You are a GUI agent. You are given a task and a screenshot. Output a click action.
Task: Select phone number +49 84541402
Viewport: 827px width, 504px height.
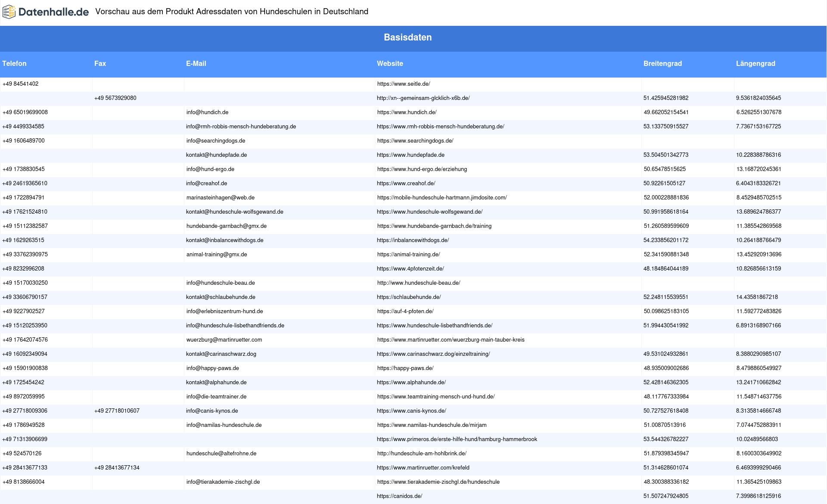pos(20,84)
